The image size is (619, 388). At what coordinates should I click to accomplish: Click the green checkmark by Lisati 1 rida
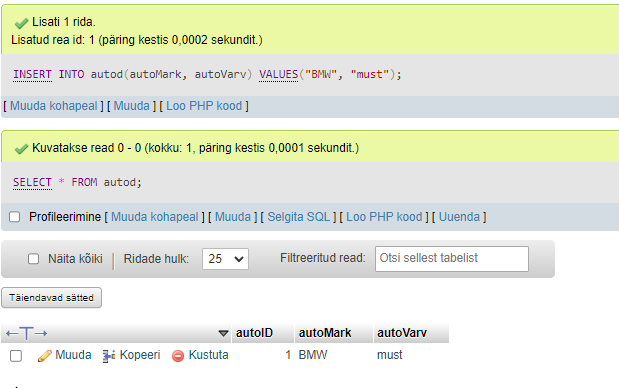coord(21,23)
